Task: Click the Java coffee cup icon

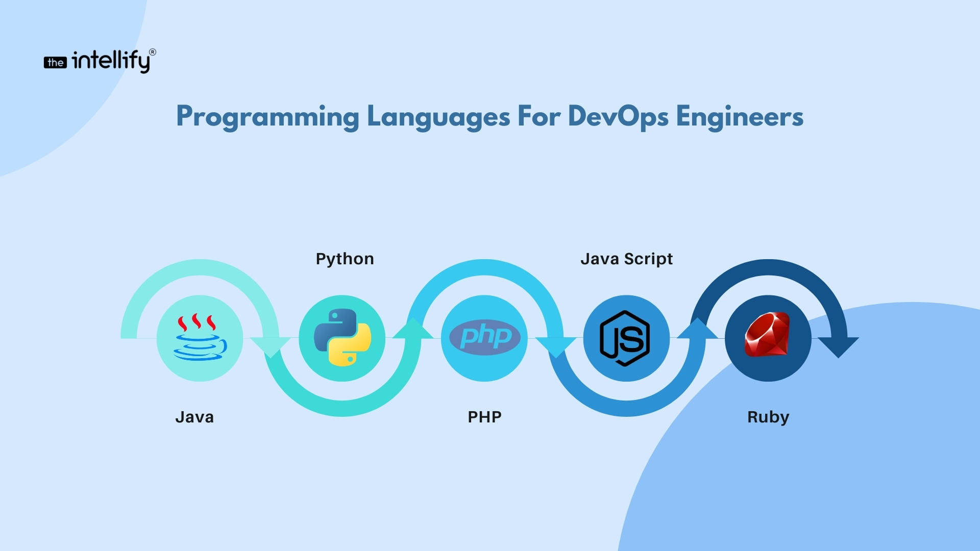Action: [200, 338]
